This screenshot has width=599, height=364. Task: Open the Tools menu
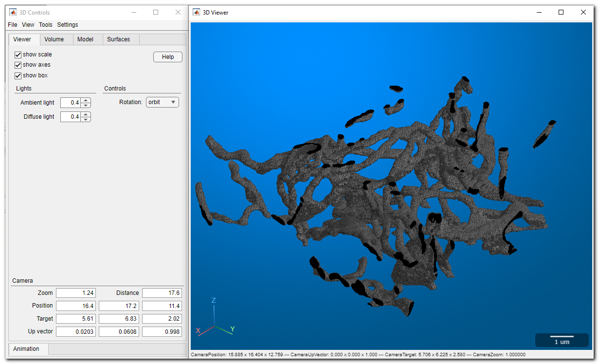45,25
